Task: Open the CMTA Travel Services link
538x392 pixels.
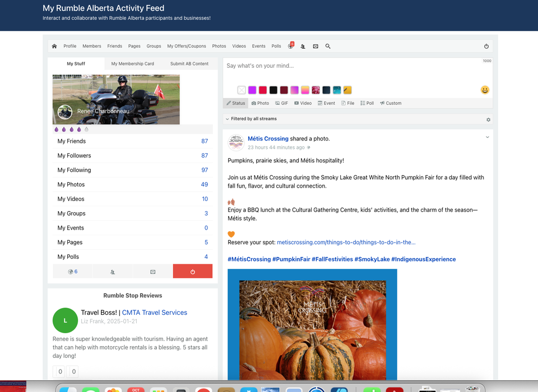Action: click(154, 312)
